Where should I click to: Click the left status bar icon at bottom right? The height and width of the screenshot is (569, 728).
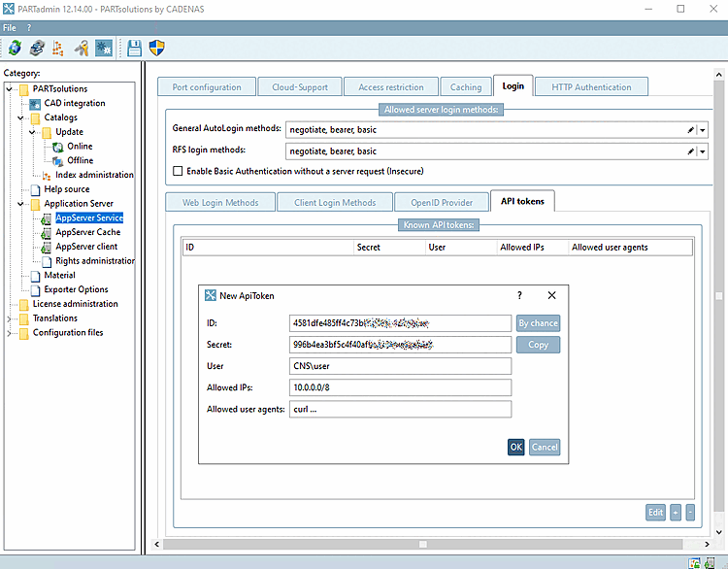(x=695, y=563)
